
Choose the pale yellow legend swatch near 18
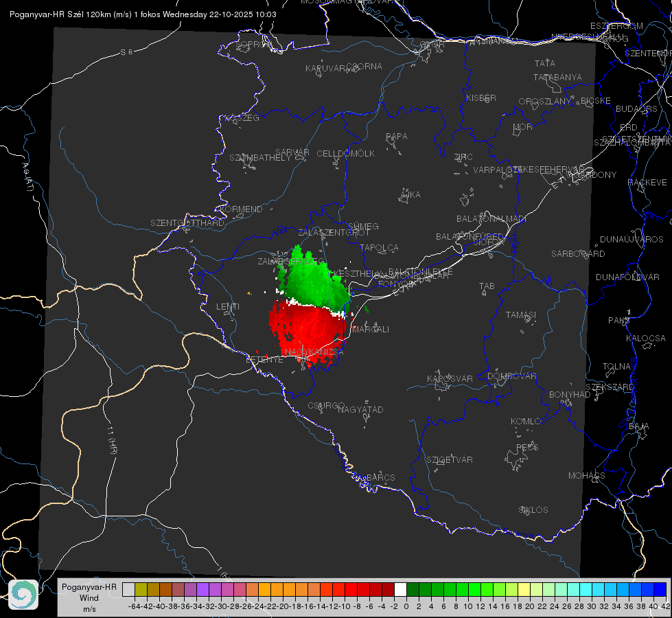point(524,589)
